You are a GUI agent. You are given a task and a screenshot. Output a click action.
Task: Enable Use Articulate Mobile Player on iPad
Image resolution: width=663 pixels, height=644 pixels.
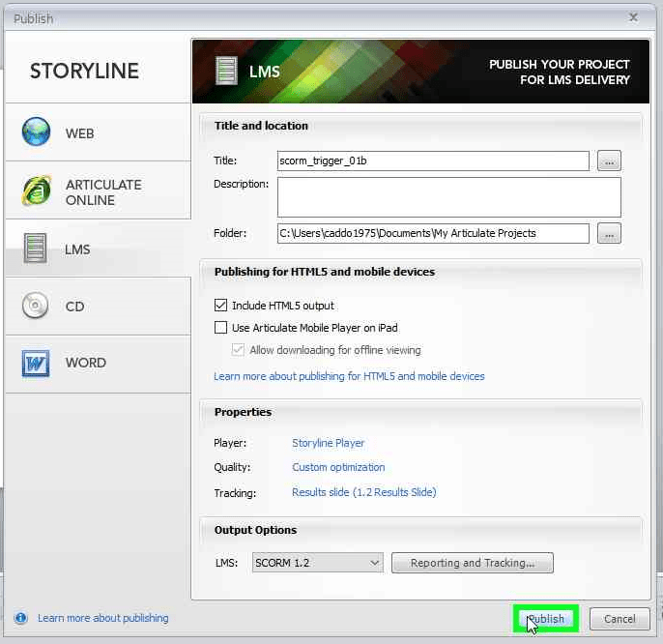point(220,328)
